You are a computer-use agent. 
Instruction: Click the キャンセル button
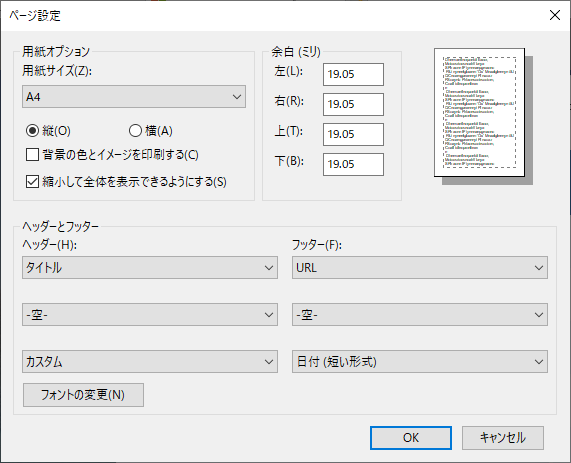point(503,438)
